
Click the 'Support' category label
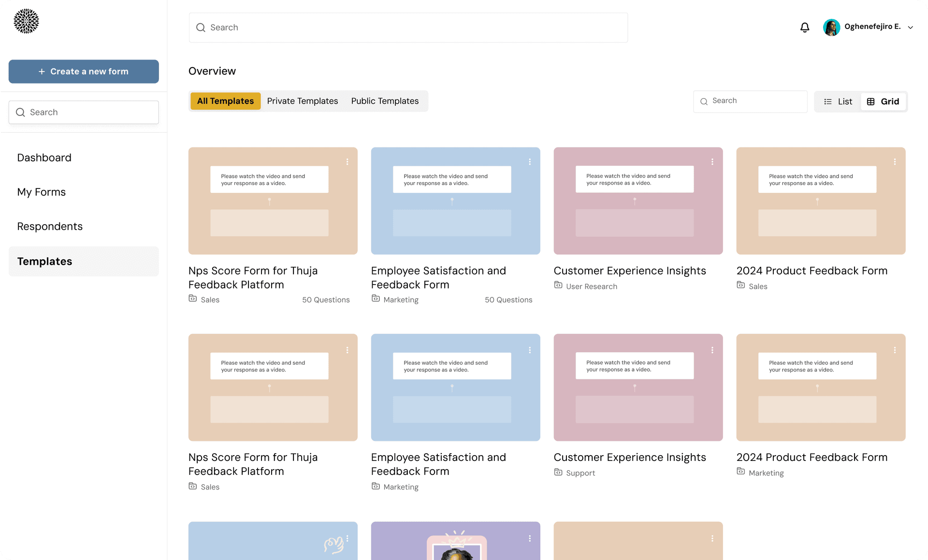pos(580,473)
